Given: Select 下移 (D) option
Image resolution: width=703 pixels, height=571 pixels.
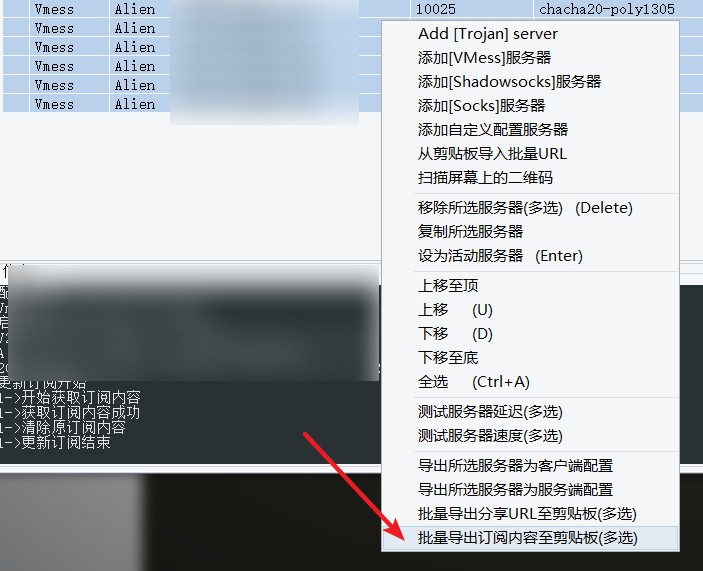Looking at the screenshot, I should pos(530,334).
